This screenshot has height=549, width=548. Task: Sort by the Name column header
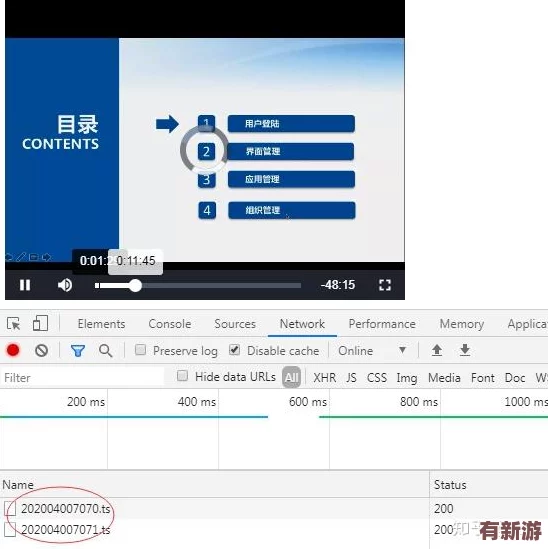pyautogui.click(x=214, y=485)
